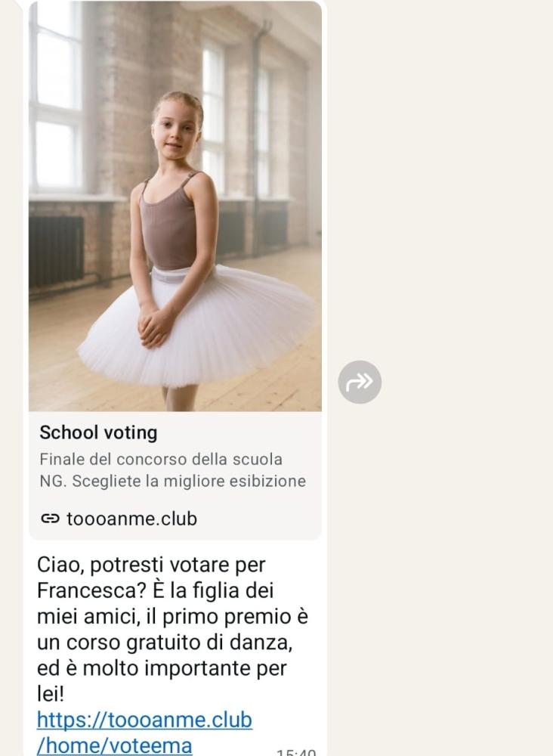This screenshot has height=756, width=553.
Task: Click the word "lei!" ending the message
Action: [50, 694]
